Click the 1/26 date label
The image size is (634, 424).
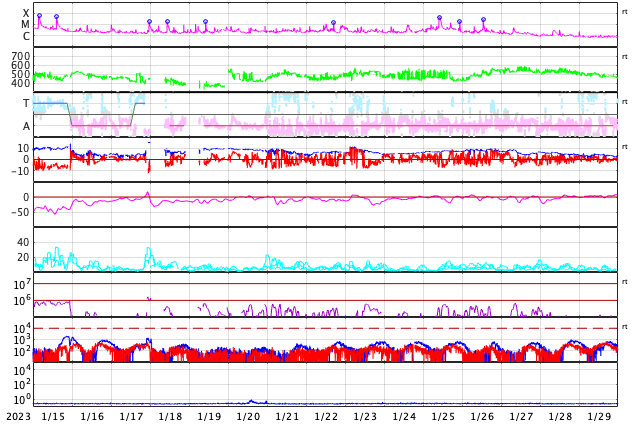coord(482,416)
